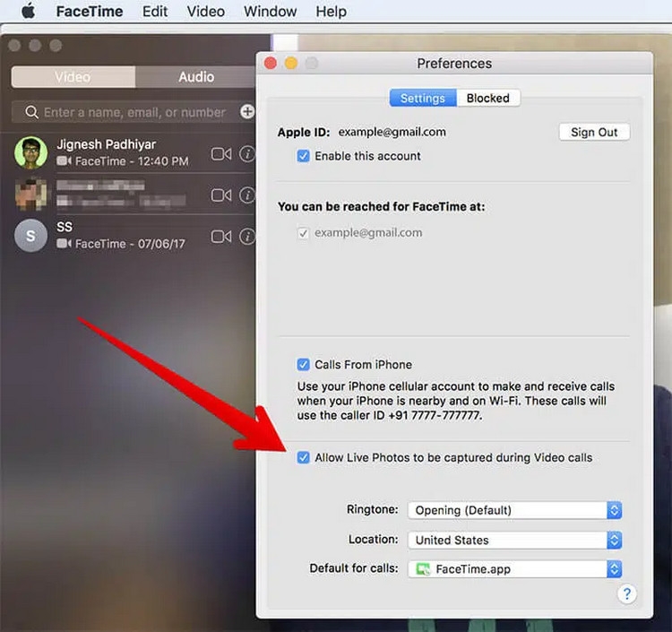
Task: Click Jignesh Padhiyar's avatar
Action: 30,152
